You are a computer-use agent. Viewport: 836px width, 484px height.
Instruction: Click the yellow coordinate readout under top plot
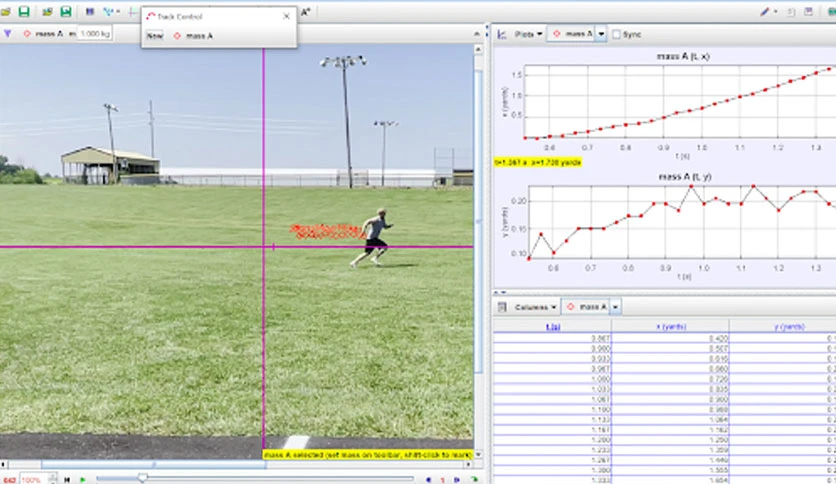coord(537,162)
